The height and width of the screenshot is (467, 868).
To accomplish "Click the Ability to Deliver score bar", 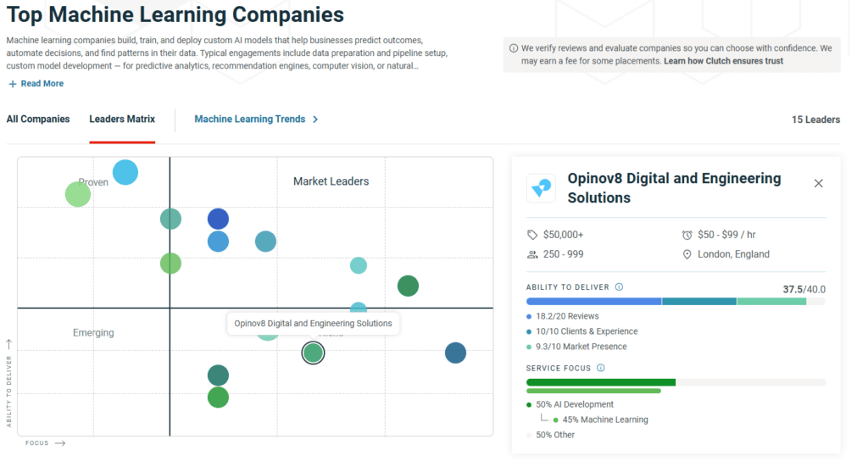I will click(x=676, y=302).
